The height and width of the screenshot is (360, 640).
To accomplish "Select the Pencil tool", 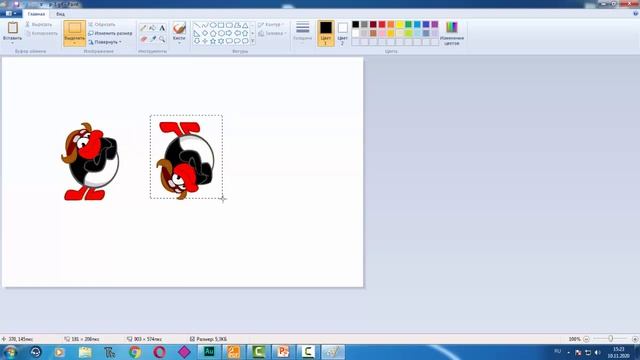I will [x=143, y=28].
